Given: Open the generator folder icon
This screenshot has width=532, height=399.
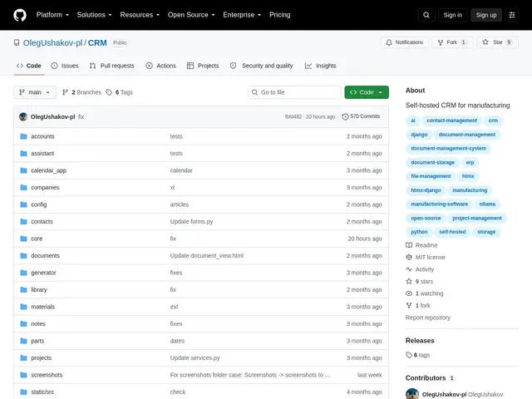Looking at the screenshot, I should (x=23, y=273).
